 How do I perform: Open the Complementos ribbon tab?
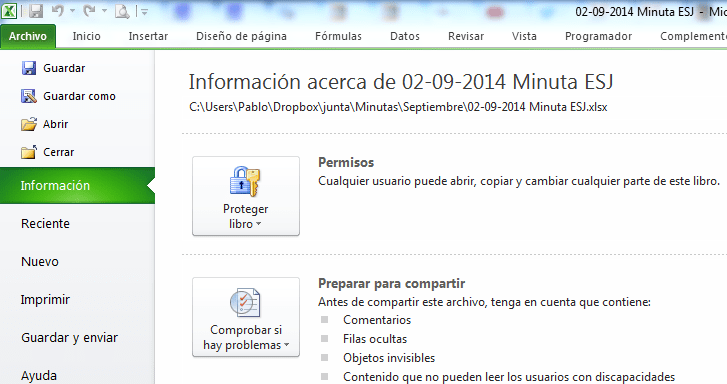pyautogui.click(x=693, y=36)
